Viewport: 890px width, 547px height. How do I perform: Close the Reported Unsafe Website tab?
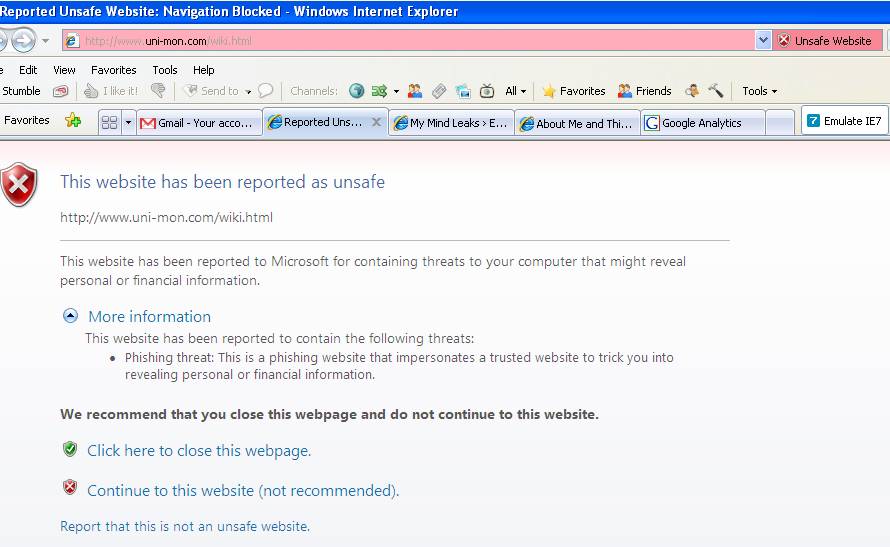point(376,122)
